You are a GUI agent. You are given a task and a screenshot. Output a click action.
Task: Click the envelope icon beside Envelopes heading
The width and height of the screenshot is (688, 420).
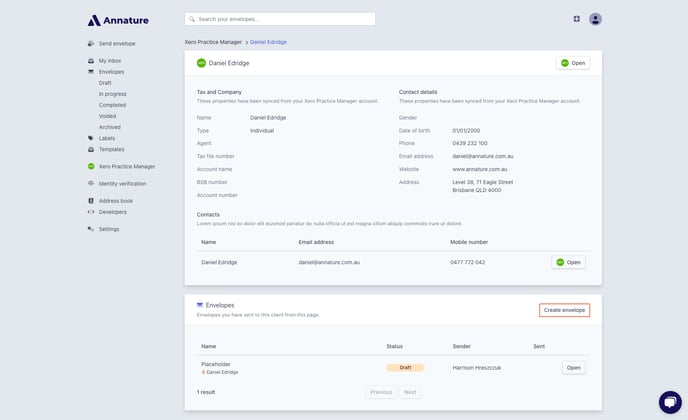pyautogui.click(x=200, y=305)
